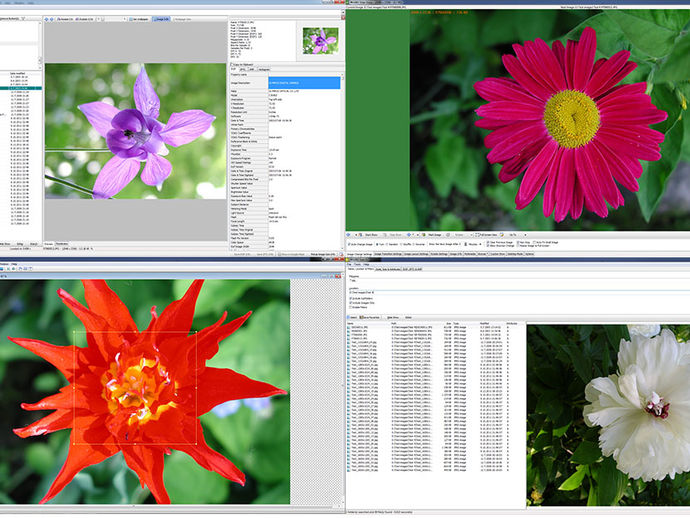Rotate the purple flower image clockwise

coord(84,19)
